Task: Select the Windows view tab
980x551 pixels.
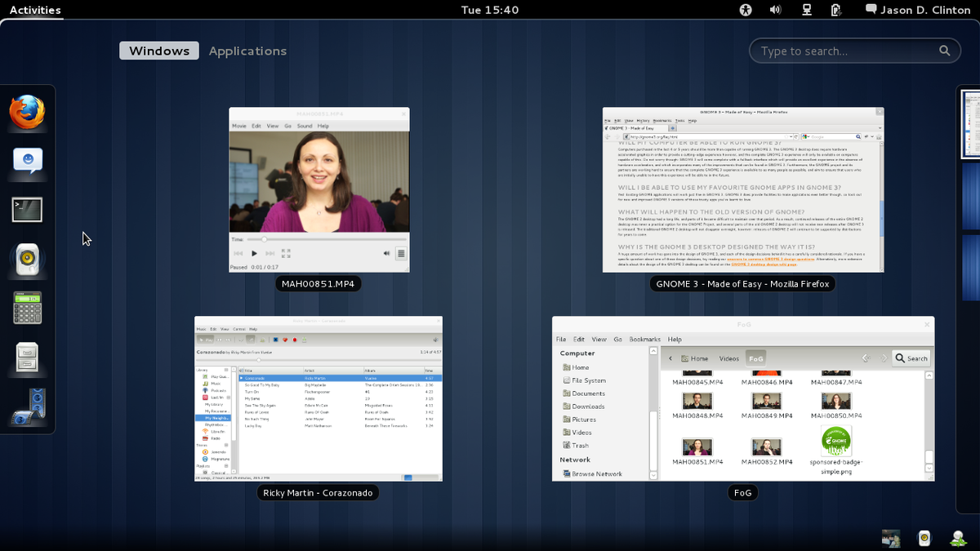Action: (x=159, y=51)
